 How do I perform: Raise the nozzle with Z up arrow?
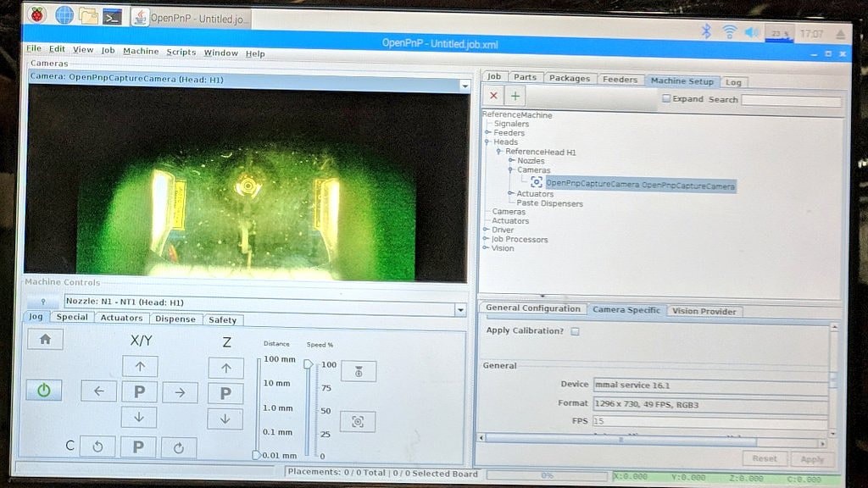tap(225, 368)
